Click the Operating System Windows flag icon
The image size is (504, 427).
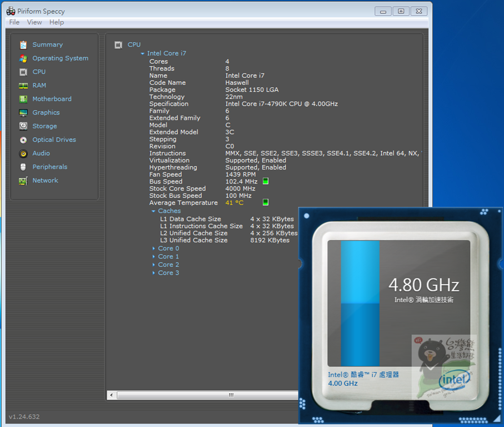[x=23, y=58]
